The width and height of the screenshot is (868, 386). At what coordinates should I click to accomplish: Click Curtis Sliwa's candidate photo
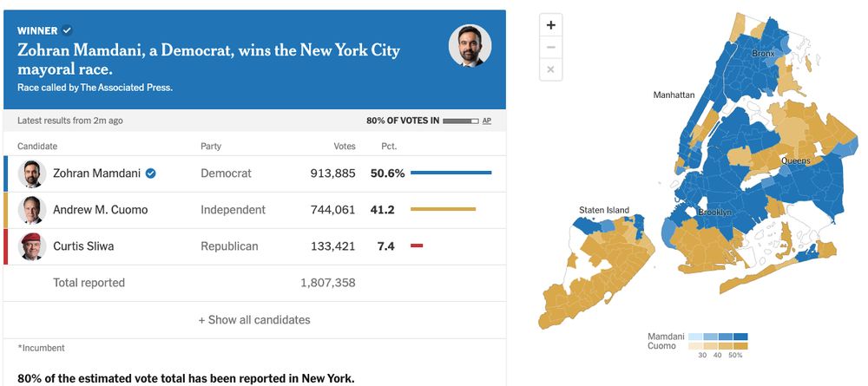[32, 246]
